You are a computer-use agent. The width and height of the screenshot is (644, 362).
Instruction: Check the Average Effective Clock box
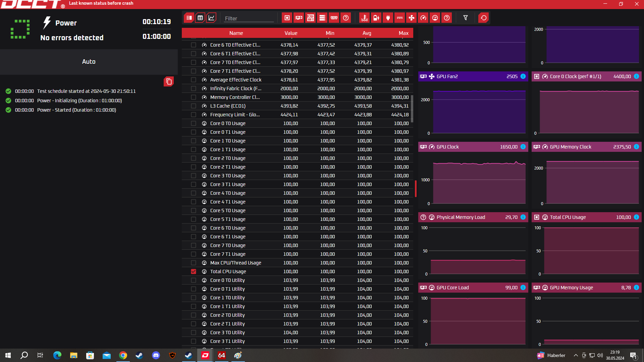[x=194, y=80]
